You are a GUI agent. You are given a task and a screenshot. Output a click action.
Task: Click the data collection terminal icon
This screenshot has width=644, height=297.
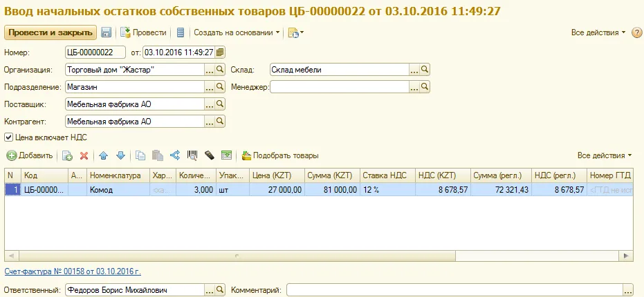pyautogui.click(x=210, y=155)
